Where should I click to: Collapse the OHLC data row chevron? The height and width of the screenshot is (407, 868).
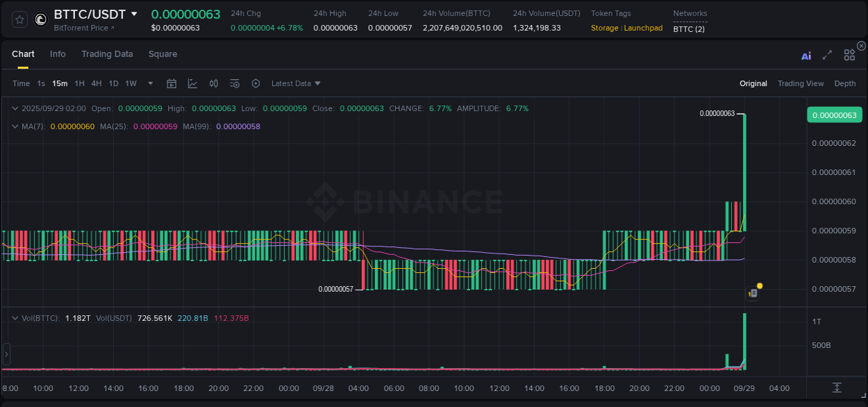(x=15, y=108)
